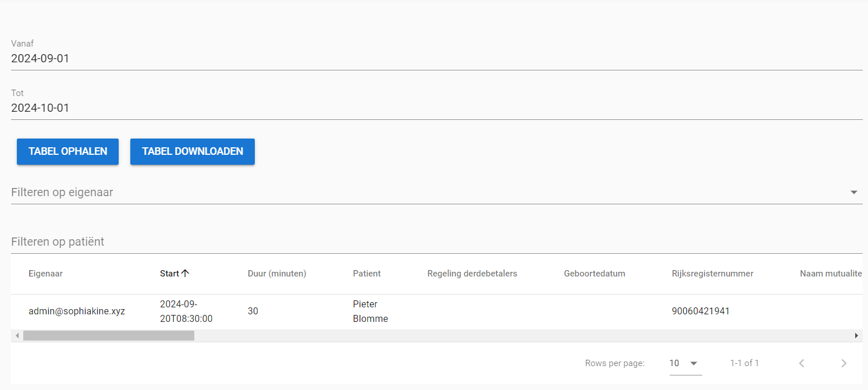Viewport: 868px width, 390px height.
Task: Click the scrollbar right arrow
Action: coord(856,336)
